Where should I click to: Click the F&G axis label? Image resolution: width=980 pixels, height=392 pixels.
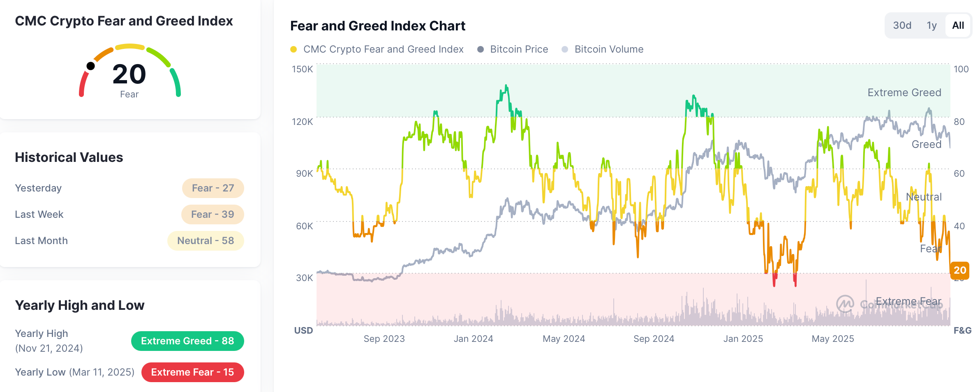[962, 330]
